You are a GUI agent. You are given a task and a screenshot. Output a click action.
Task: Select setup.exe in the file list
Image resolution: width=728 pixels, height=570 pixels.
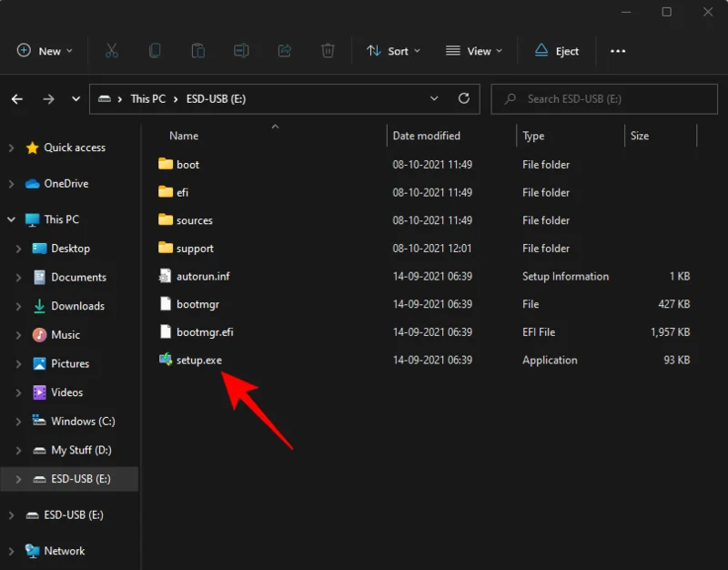pos(197,360)
